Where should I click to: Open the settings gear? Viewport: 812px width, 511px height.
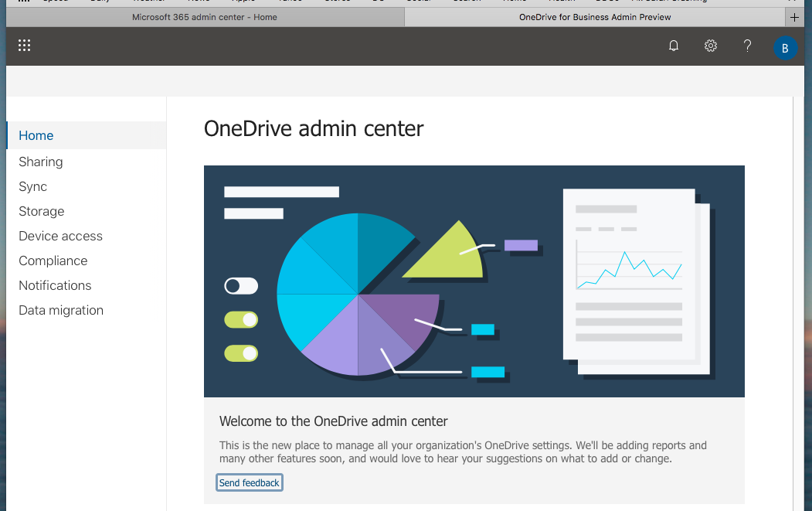click(x=711, y=46)
